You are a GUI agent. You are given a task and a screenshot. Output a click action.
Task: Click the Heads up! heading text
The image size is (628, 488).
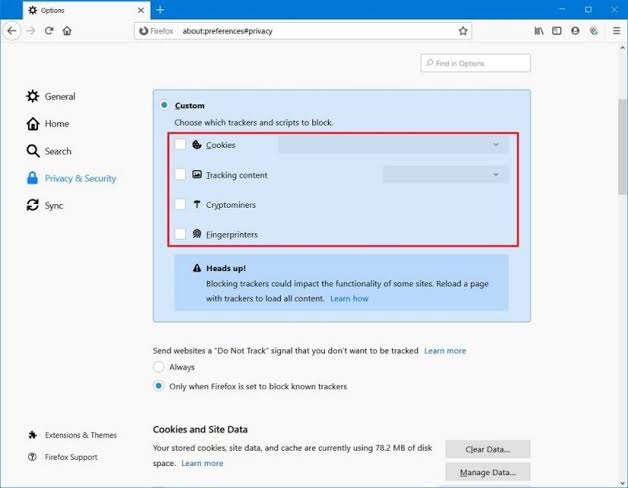[x=226, y=268]
